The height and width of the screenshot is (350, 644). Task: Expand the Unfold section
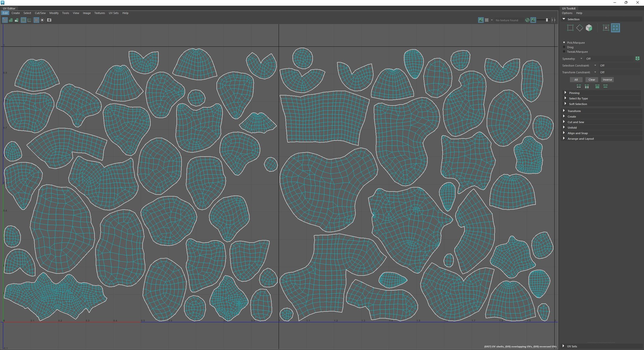pos(602,128)
